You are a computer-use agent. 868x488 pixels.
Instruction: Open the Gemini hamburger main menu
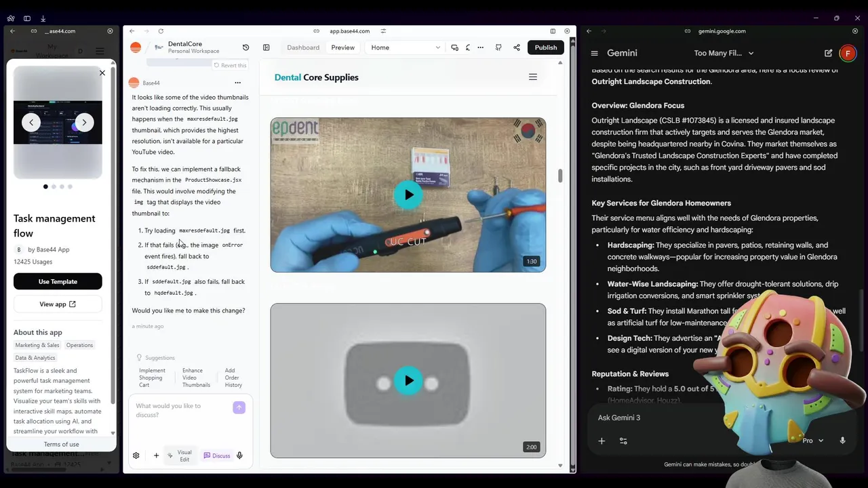pyautogui.click(x=595, y=53)
